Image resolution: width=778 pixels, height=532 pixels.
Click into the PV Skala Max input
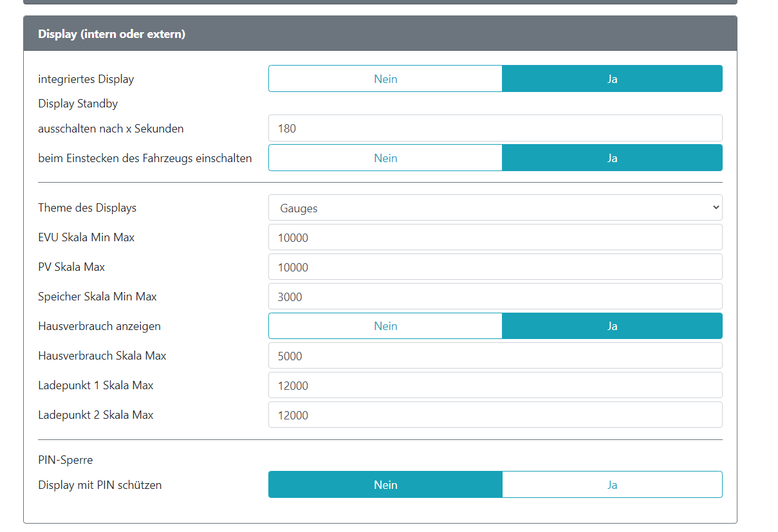coord(495,267)
